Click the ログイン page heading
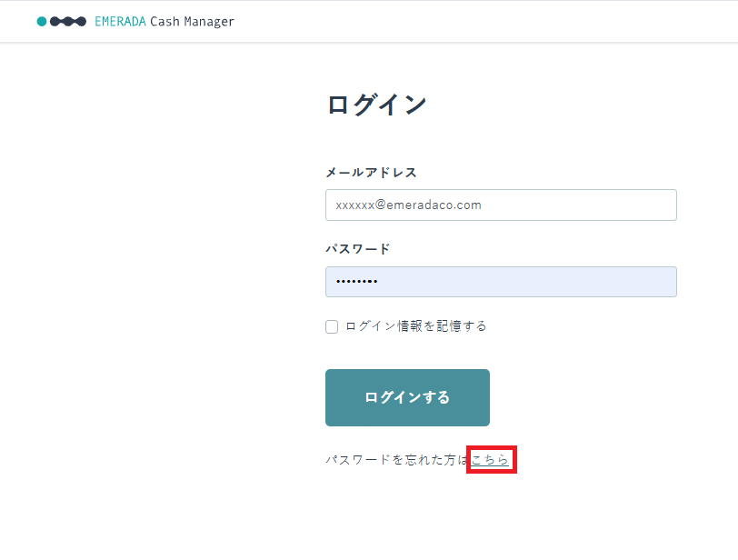Viewport: 738px width, 560px height. coord(377,105)
